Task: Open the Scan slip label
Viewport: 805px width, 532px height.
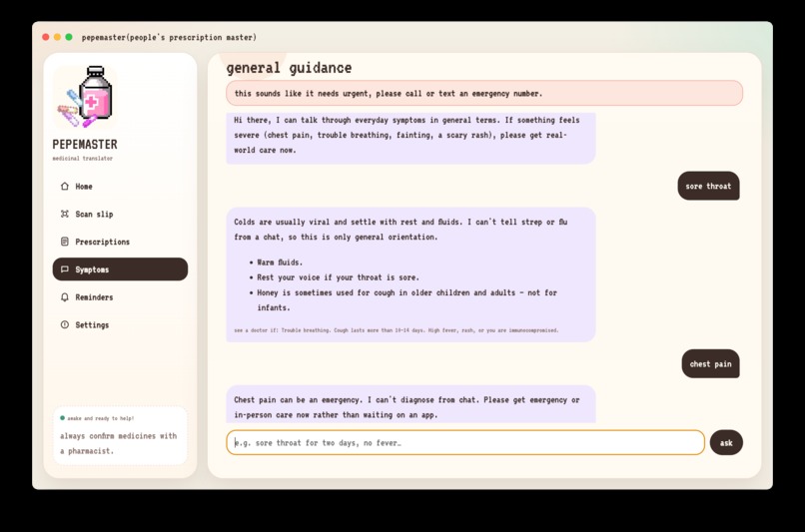Action: click(x=94, y=214)
